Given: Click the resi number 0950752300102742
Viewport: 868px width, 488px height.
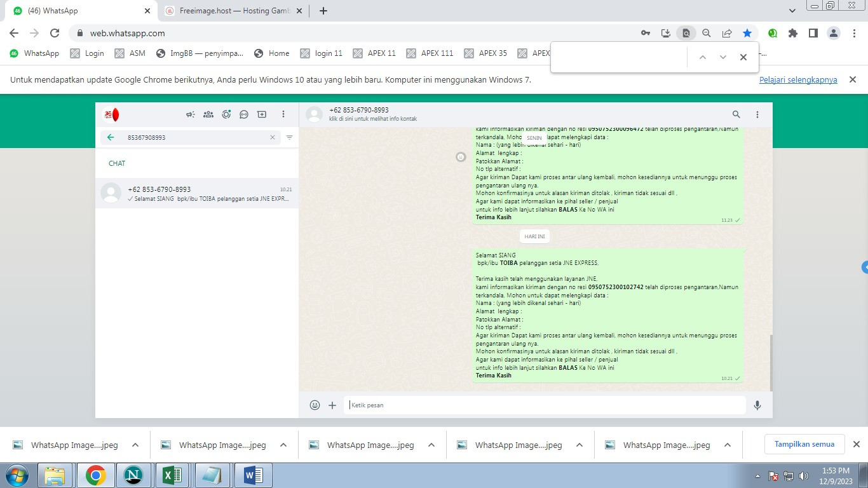Looking at the screenshot, I should click(x=615, y=287).
